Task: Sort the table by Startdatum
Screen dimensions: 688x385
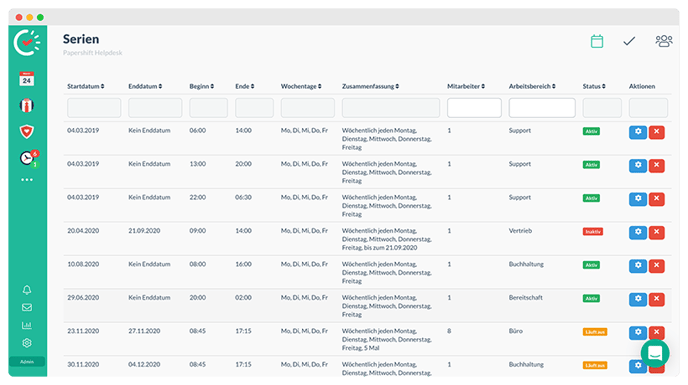Action: (86, 86)
